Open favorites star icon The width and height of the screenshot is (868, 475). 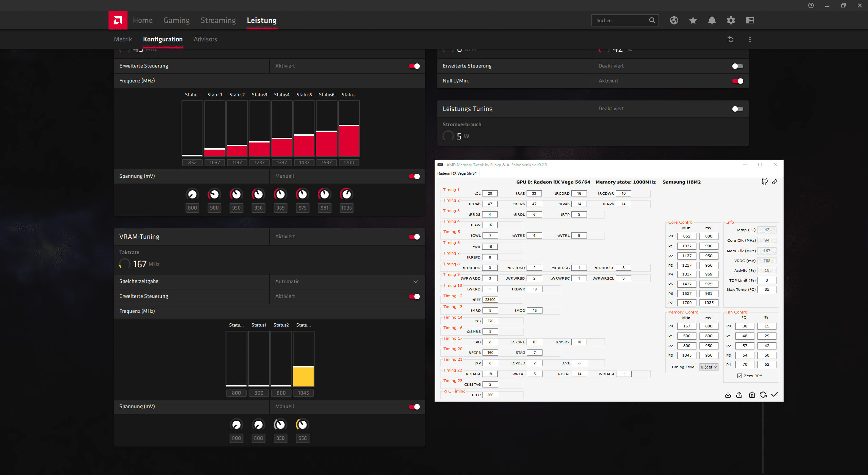coord(693,20)
